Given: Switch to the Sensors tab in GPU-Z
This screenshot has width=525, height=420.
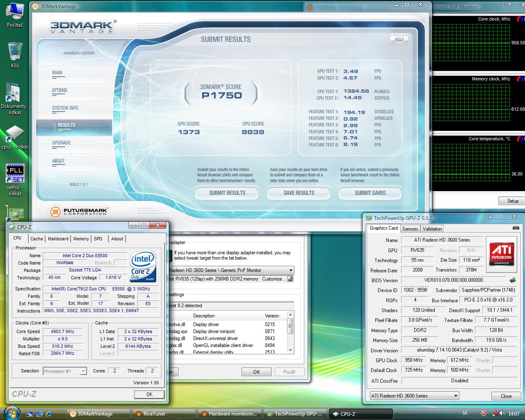Looking at the screenshot, I should 410,229.
